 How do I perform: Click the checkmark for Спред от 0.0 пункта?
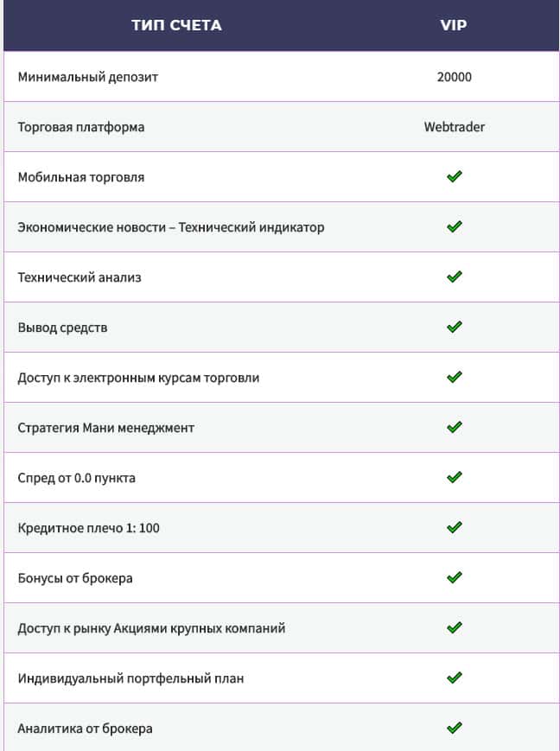[x=454, y=477]
